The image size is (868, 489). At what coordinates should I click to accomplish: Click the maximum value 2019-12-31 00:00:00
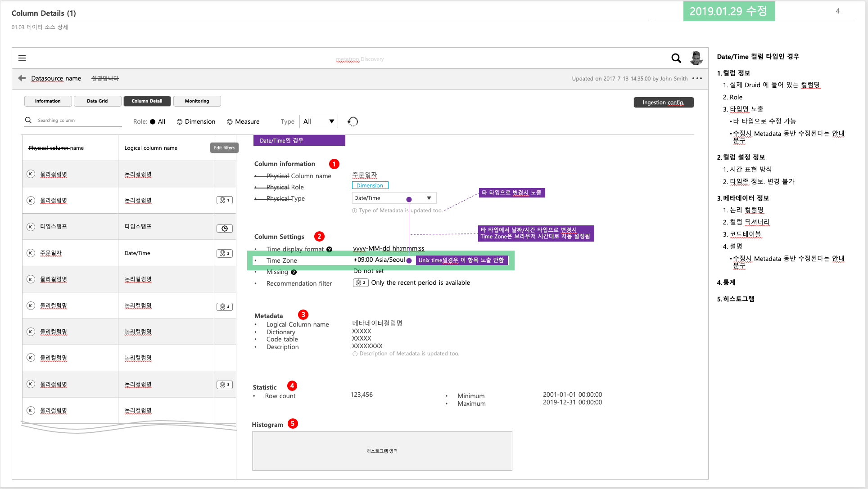(x=572, y=402)
